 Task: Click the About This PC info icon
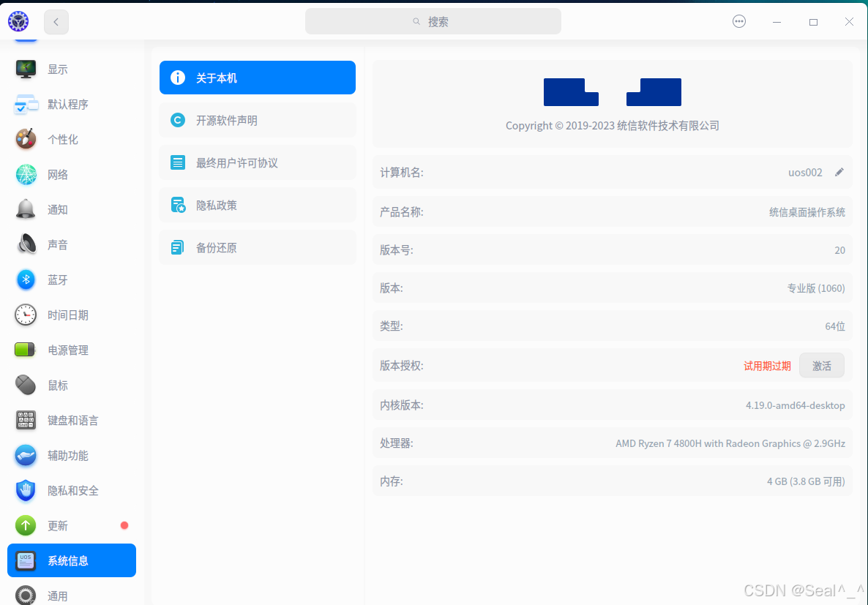pyautogui.click(x=178, y=78)
